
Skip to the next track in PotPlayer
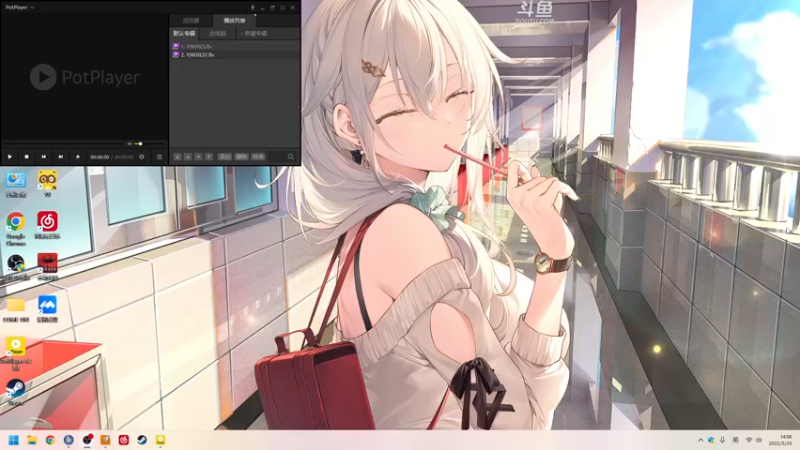click(x=61, y=157)
